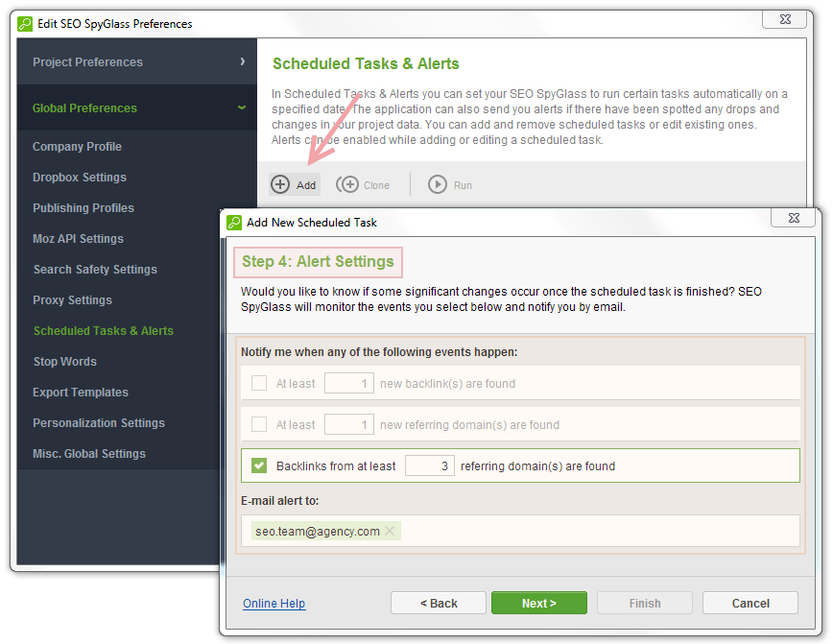Viewport: 833px width, 644px height.
Task: Open Misc. Global Settings
Action: pos(89,453)
